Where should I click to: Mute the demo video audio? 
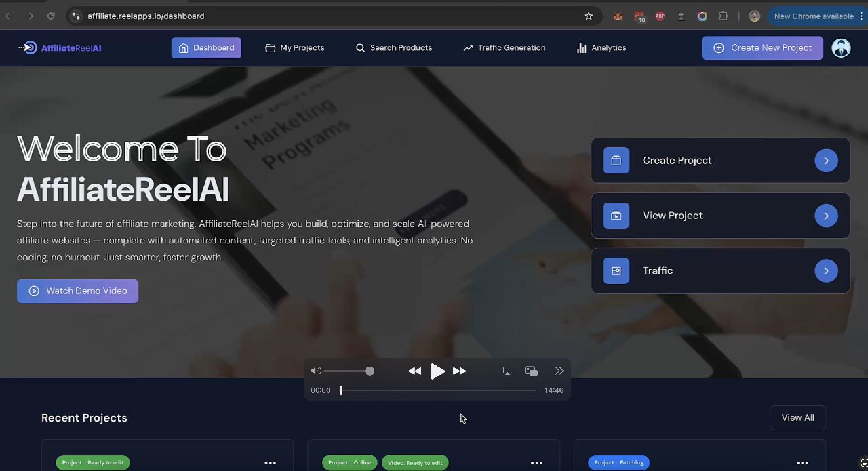point(315,371)
